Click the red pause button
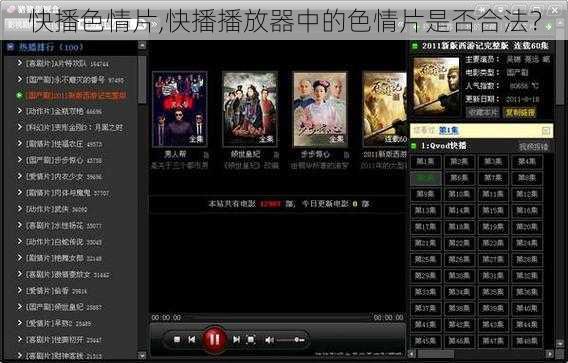Viewport: 568px width, 363px height. [x=214, y=339]
